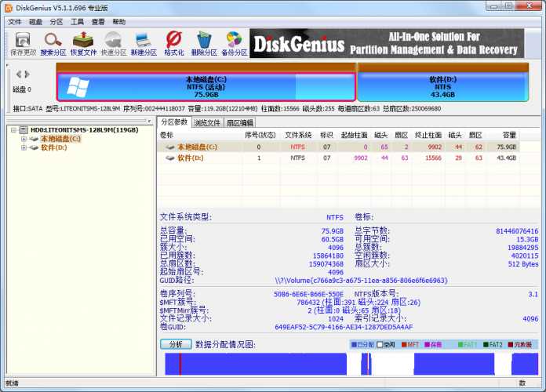Screen dimensions: 546x392
Task: Click 卷标 column header
Action: pyautogui.click(x=166, y=135)
